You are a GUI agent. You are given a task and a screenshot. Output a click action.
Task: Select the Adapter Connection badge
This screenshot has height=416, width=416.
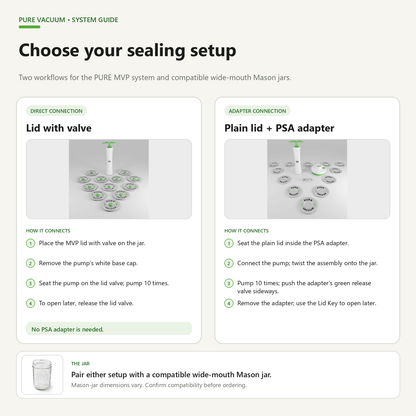(x=257, y=111)
